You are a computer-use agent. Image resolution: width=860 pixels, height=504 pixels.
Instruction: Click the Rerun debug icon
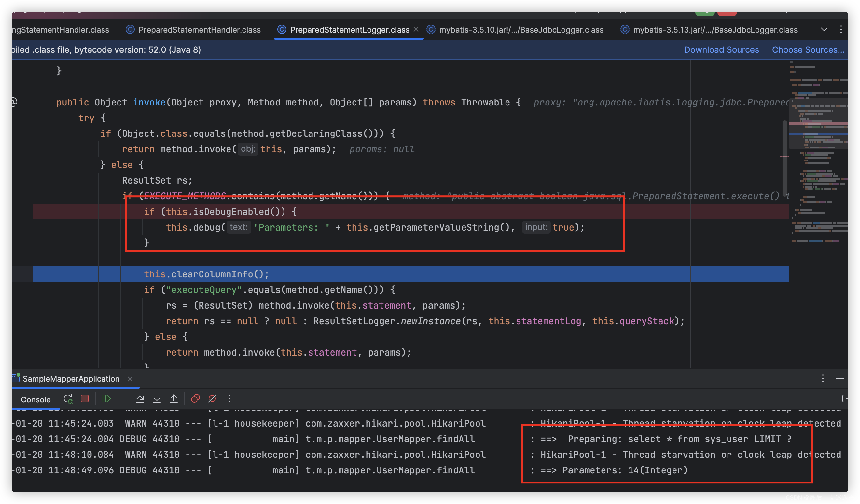pyautogui.click(x=68, y=399)
